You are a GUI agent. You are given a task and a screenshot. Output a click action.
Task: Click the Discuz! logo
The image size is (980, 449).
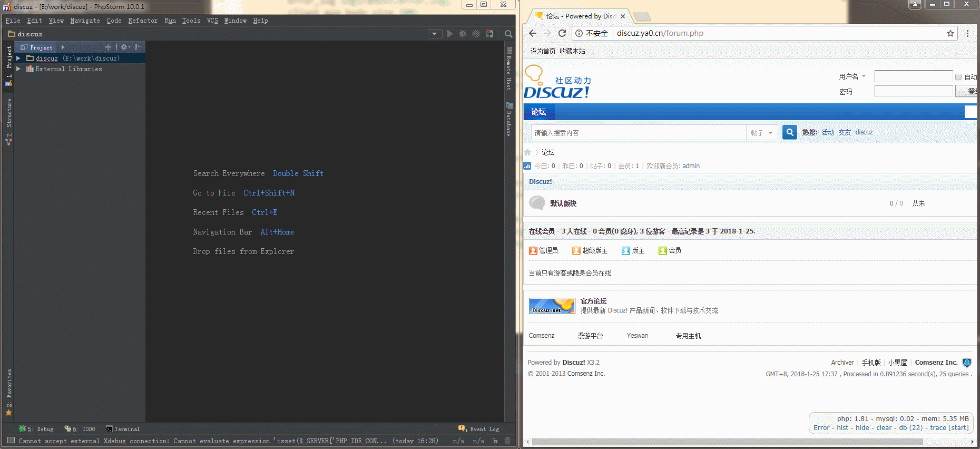pyautogui.click(x=558, y=82)
